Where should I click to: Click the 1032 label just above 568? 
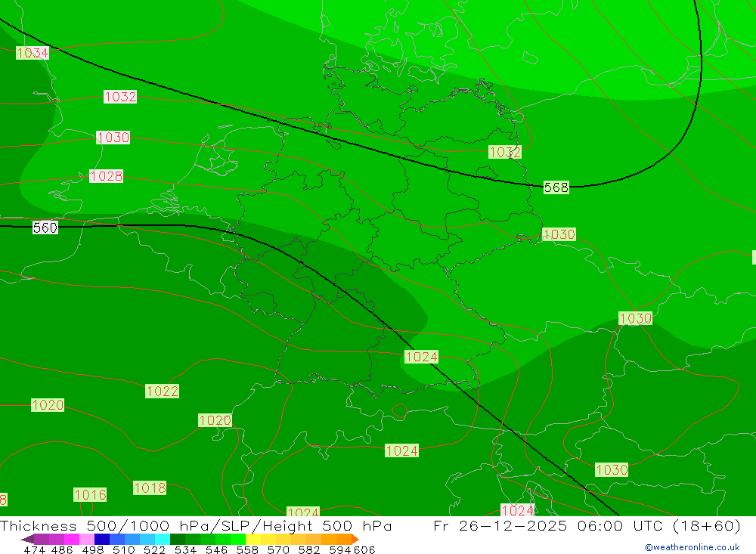(505, 153)
